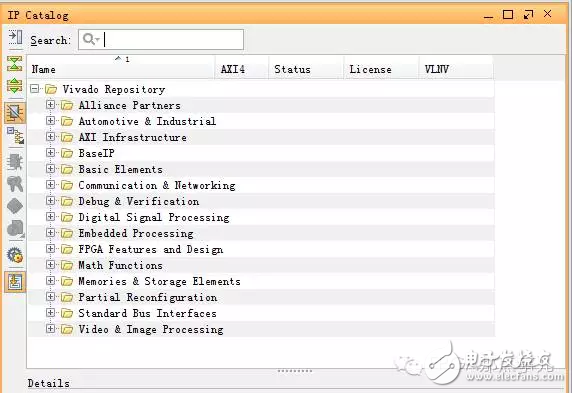Select the Embedded Processing row
The width and height of the screenshot is (572, 393).
coord(261,233)
